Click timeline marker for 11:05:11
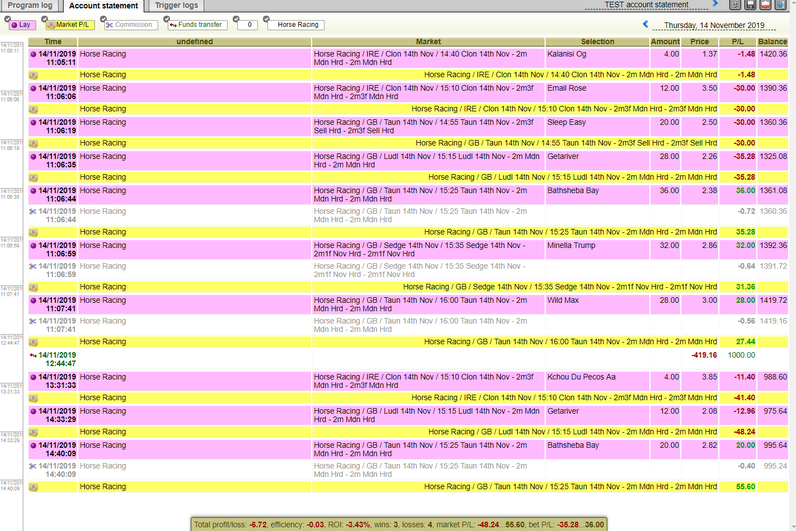The image size is (796, 531). pyautogui.click(x=10, y=48)
